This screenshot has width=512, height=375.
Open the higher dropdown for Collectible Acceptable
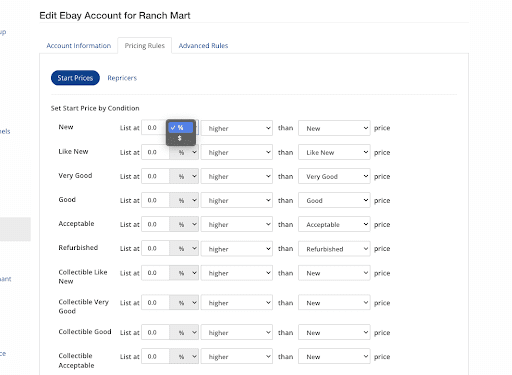point(237,356)
